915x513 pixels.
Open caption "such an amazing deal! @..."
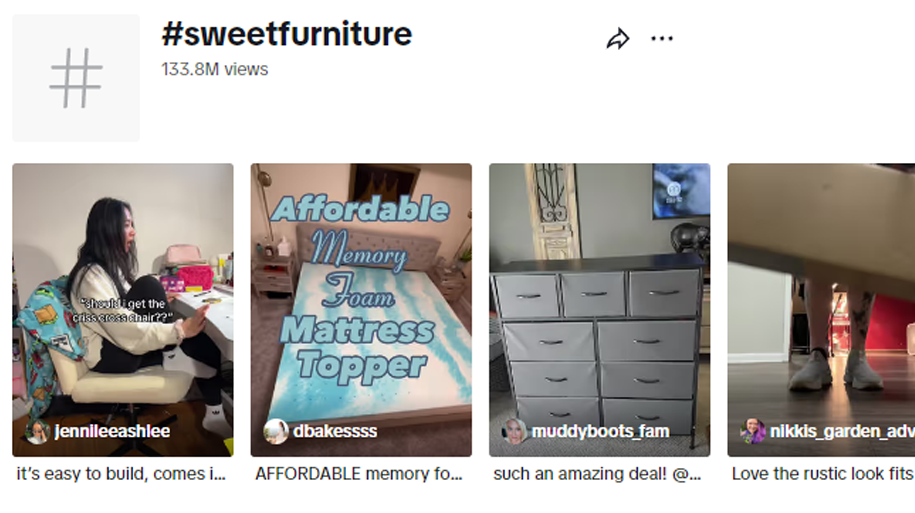tap(597, 474)
